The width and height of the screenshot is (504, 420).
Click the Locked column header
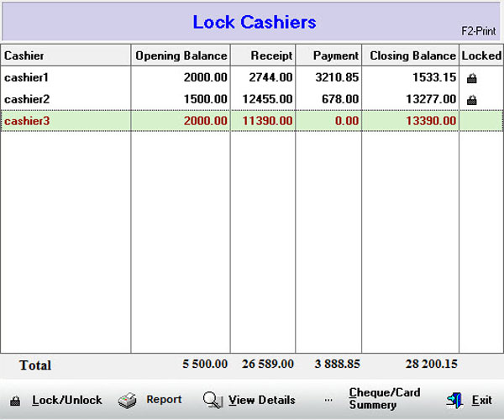[481, 55]
